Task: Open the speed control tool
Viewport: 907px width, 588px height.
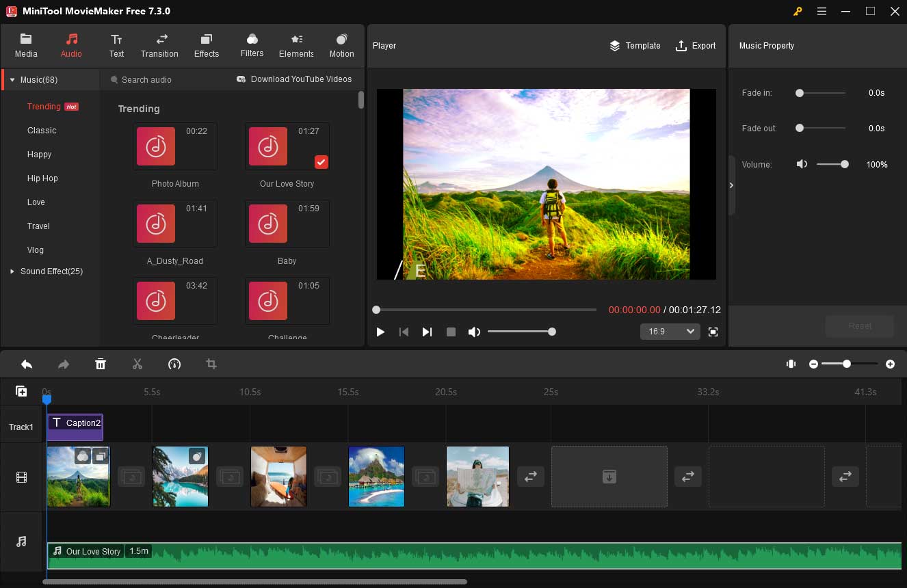Action: (174, 364)
